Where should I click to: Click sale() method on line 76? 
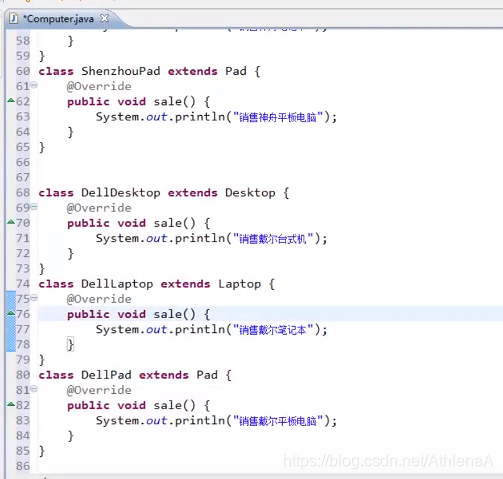[x=174, y=314]
